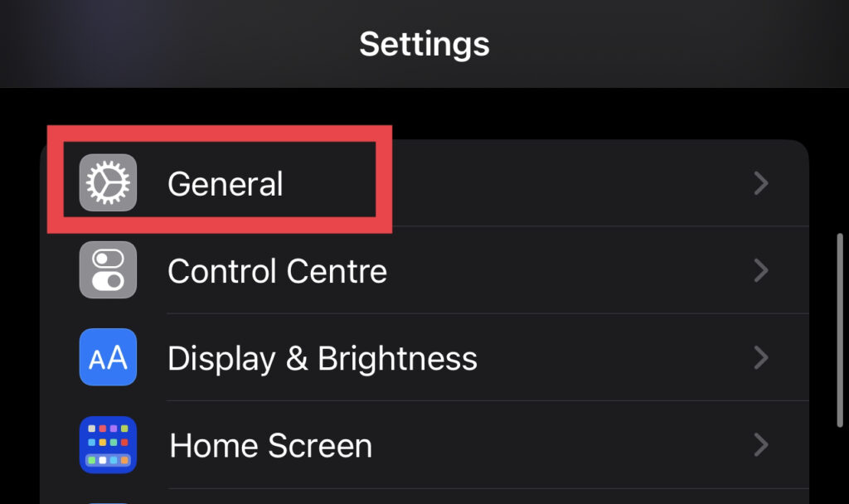Expand Display & Brightness with the chevron
Screen dimensions: 849x504
click(x=761, y=357)
